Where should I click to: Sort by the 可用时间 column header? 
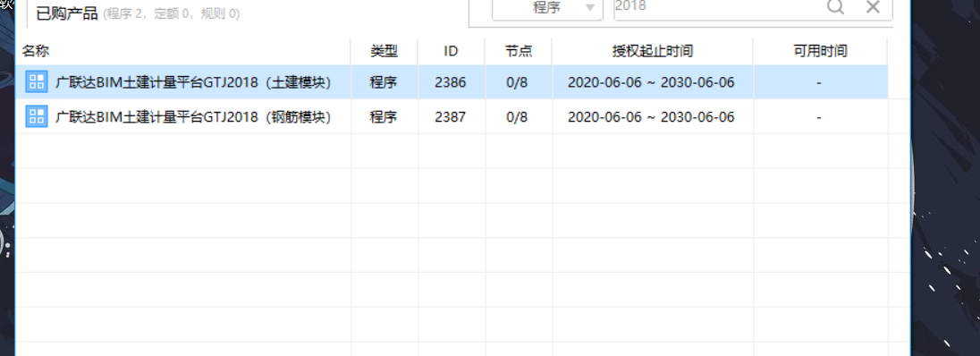click(820, 51)
